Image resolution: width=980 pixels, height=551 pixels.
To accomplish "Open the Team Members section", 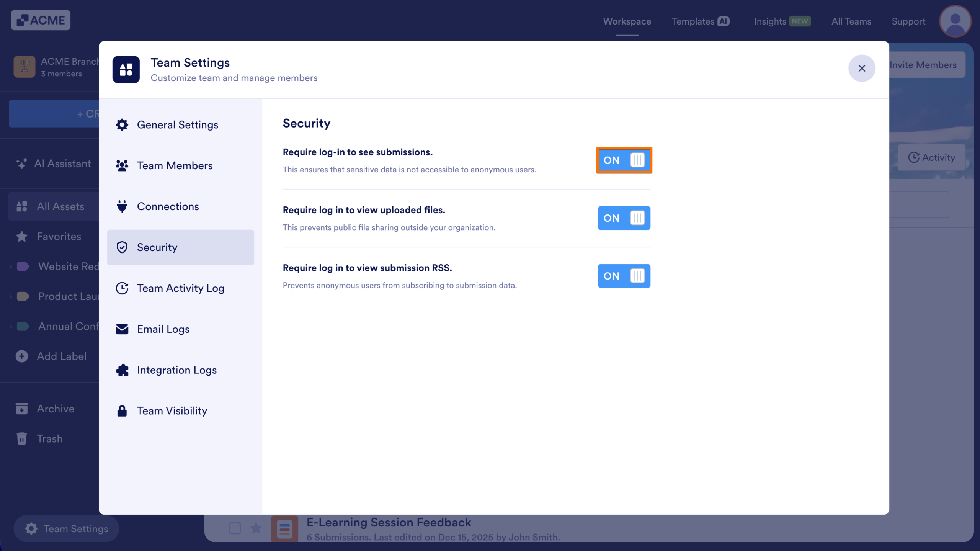I will pos(180,165).
